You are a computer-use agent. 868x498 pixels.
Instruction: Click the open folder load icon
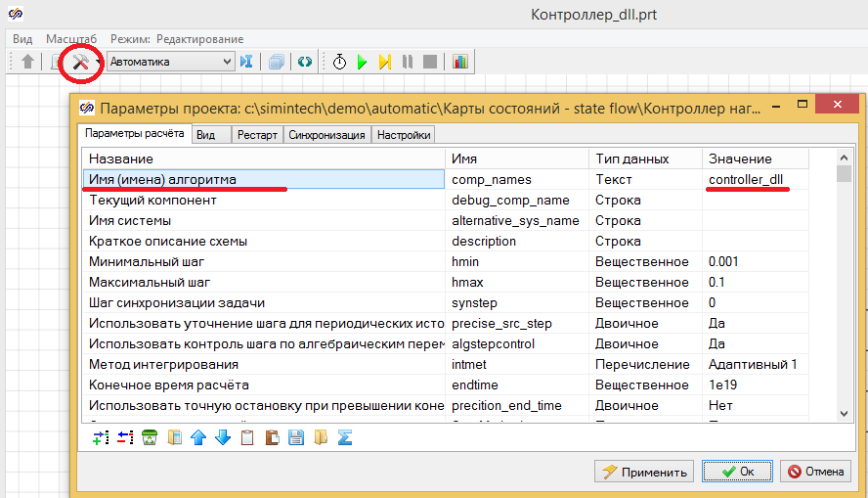click(321, 437)
